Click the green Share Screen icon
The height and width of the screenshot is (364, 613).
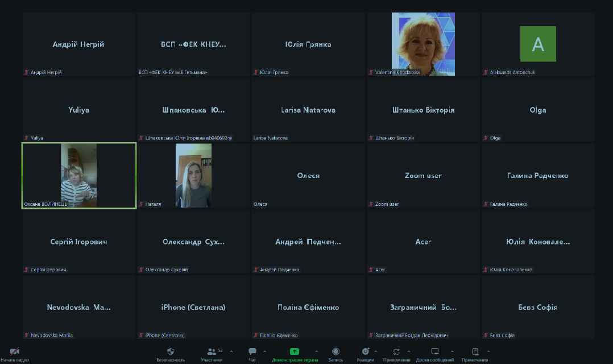click(294, 351)
